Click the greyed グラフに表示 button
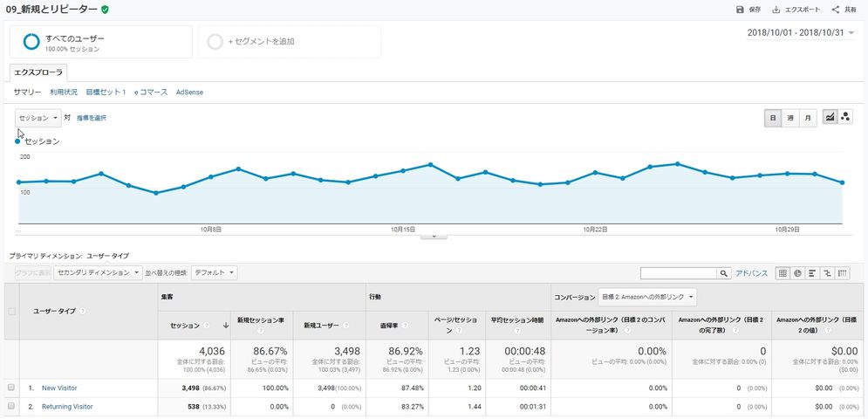868x419 pixels. 32,272
